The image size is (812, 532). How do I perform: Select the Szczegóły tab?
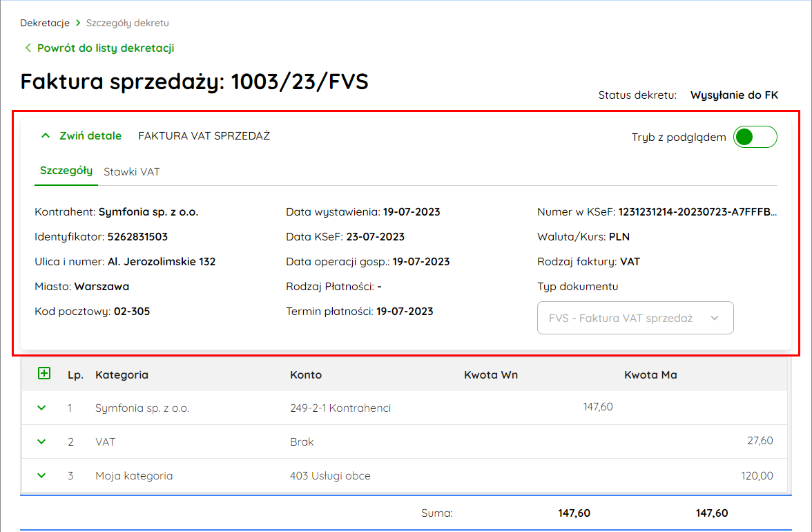click(66, 171)
